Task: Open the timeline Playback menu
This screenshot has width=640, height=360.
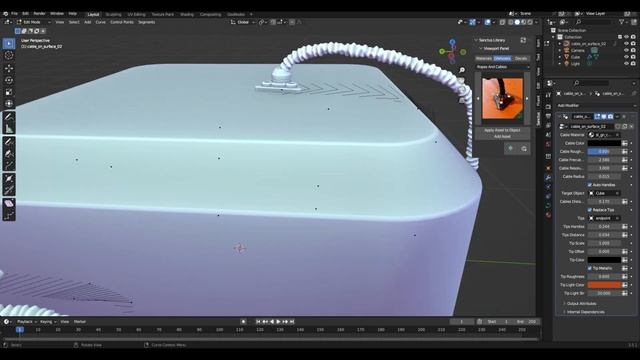Action: (25, 322)
